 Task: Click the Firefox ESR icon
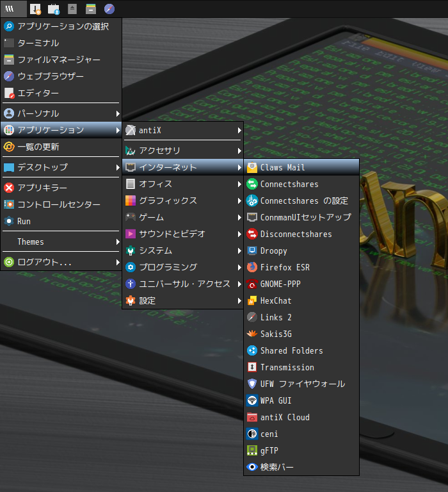pos(252,267)
